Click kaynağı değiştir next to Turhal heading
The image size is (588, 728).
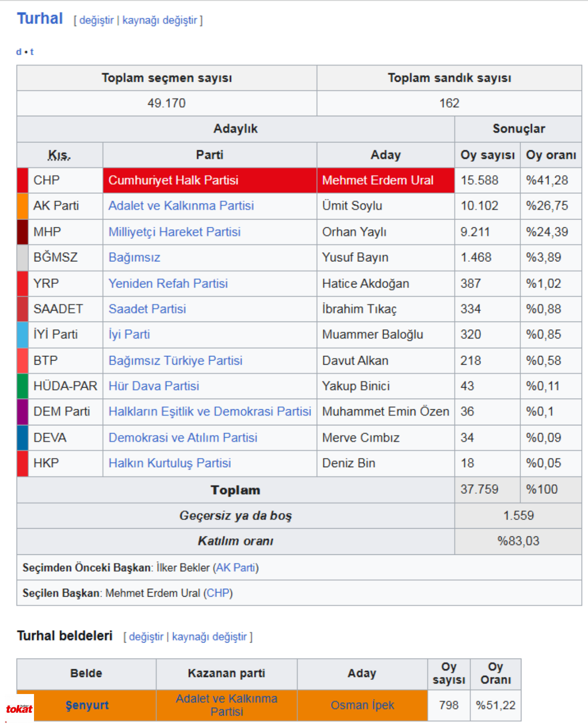point(159,20)
